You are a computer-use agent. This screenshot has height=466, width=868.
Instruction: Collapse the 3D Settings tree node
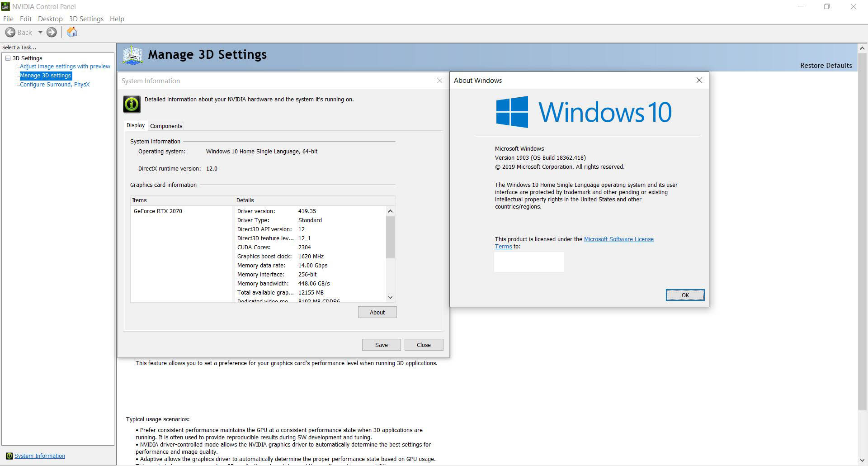point(8,58)
